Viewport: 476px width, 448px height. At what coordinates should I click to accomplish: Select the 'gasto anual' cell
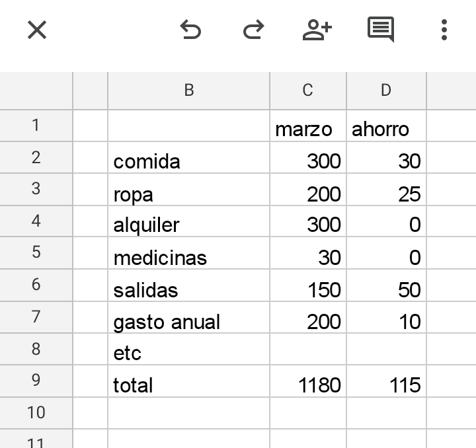pos(188,321)
